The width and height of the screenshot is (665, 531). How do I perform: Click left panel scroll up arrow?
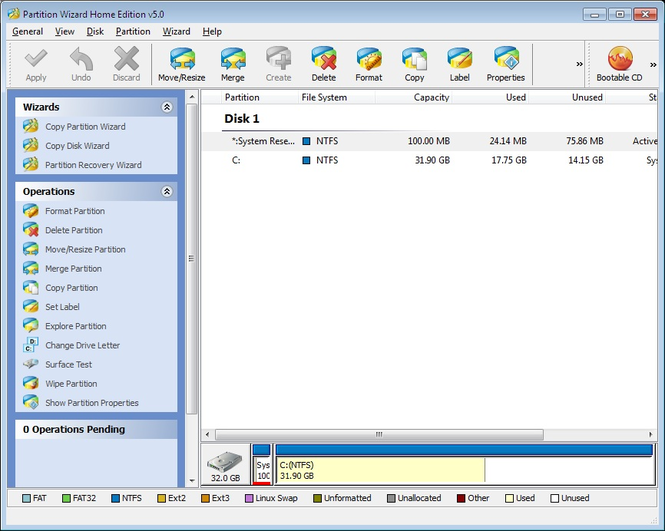pos(192,97)
